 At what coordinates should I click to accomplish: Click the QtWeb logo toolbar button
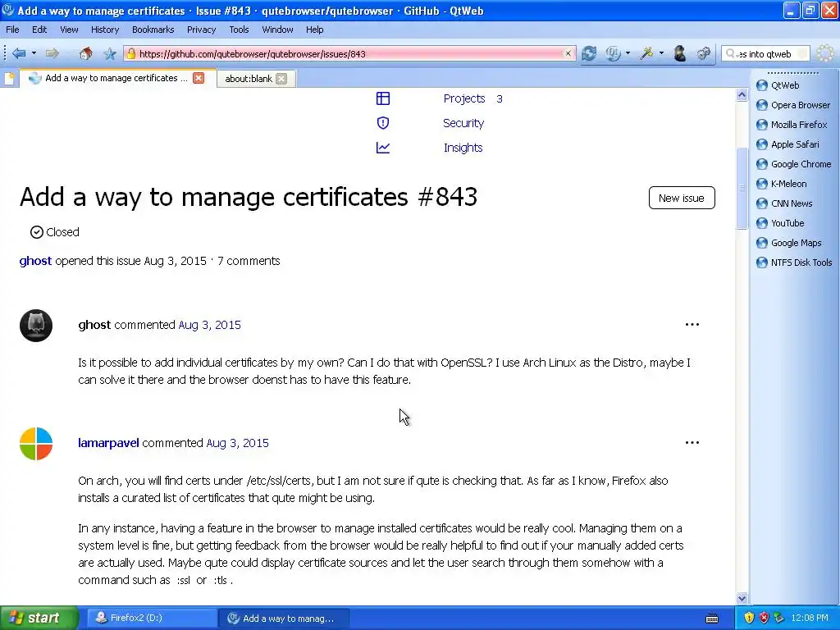pyautogui.click(x=613, y=53)
